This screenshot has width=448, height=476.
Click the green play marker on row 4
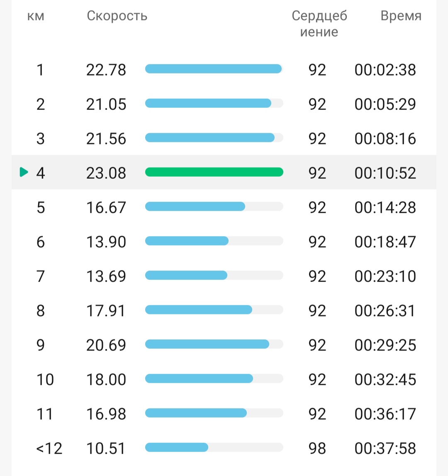pyautogui.click(x=24, y=172)
